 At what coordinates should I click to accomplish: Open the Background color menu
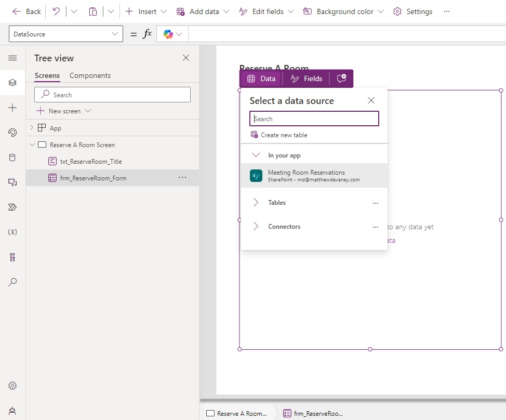tap(343, 11)
